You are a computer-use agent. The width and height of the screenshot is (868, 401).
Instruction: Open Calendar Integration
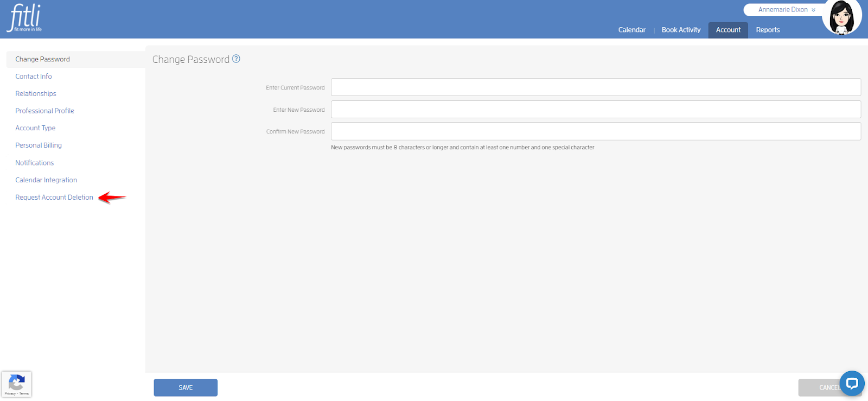[46, 180]
